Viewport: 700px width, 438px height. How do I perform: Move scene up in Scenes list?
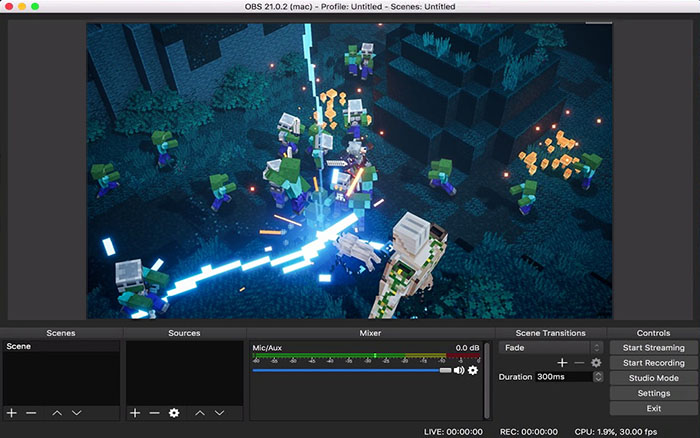[x=57, y=413]
